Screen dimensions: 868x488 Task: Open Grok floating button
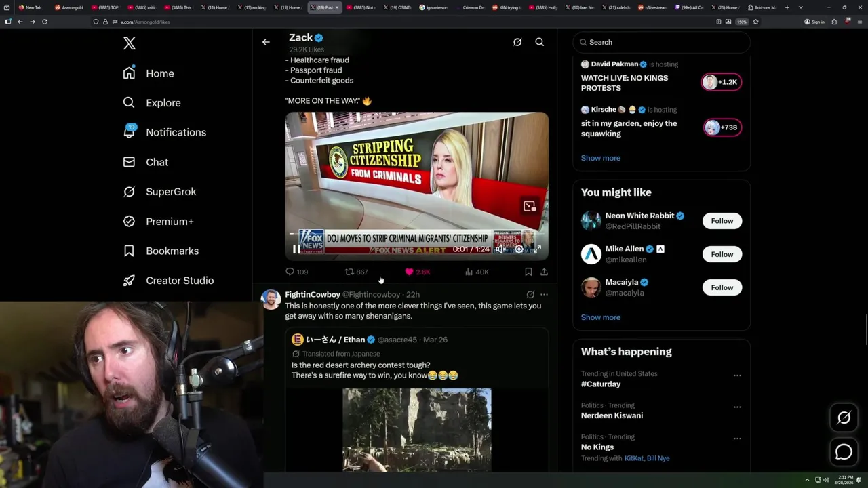pos(844,418)
